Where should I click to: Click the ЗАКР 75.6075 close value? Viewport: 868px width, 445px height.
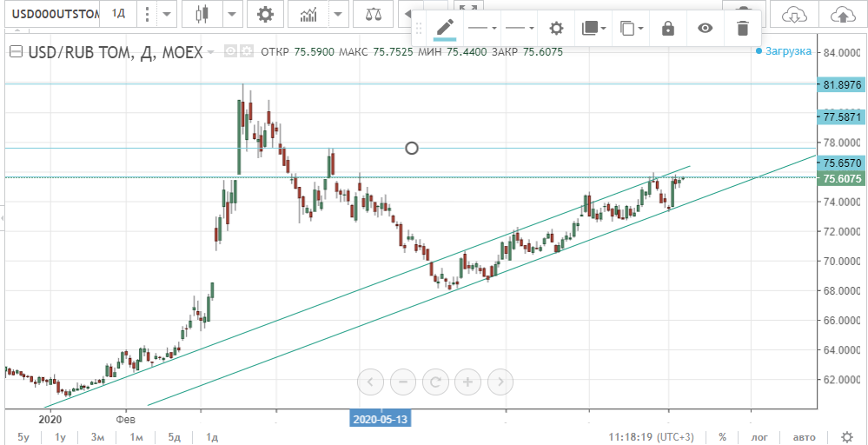(527, 52)
